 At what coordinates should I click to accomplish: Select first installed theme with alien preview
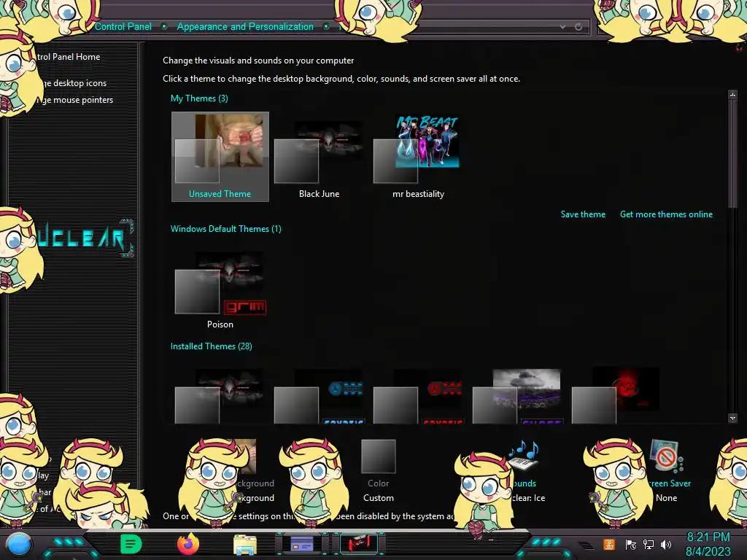[x=220, y=396]
